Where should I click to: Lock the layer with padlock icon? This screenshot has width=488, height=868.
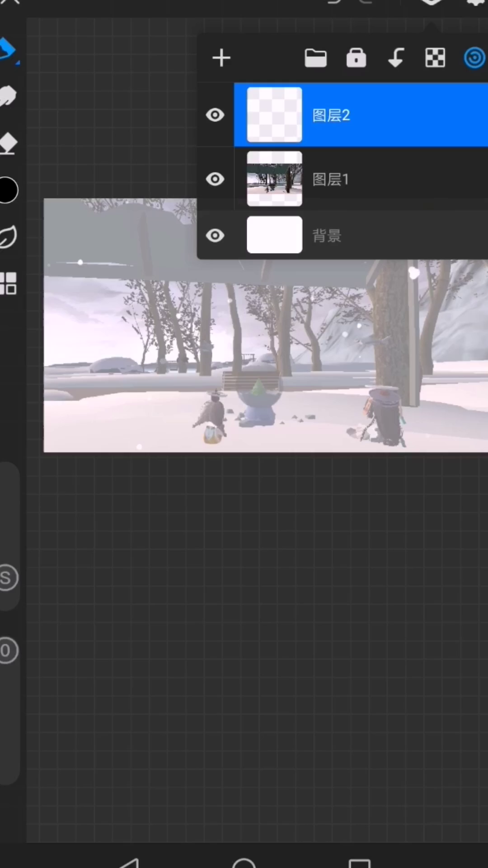(x=356, y=58)
